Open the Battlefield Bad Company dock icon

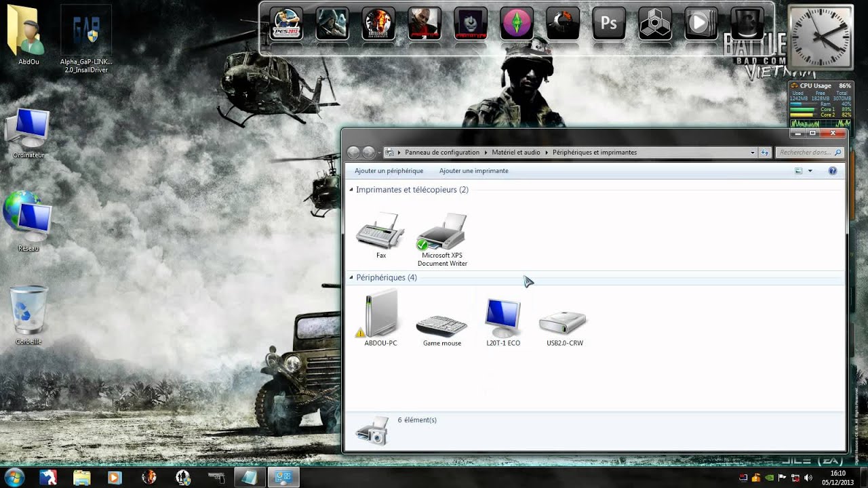point(378,24)
